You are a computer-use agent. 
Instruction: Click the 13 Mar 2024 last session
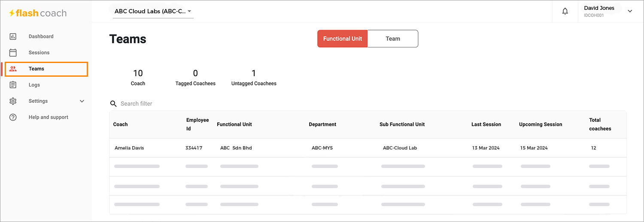[x=486, y=148]
